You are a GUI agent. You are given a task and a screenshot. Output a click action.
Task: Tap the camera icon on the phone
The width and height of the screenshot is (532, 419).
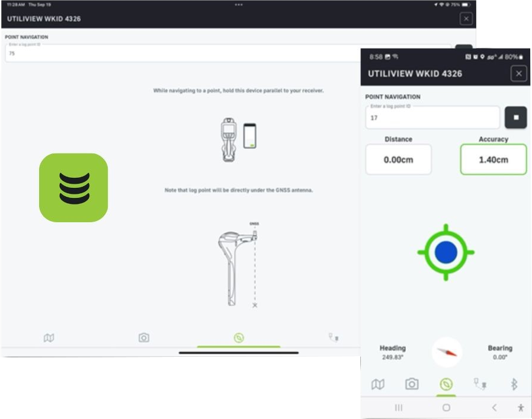412,385
